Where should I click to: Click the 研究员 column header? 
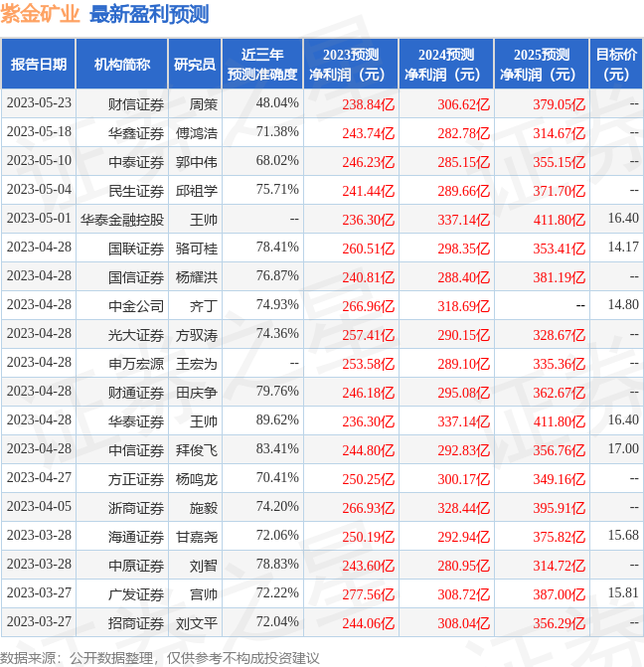click(195, 65)
